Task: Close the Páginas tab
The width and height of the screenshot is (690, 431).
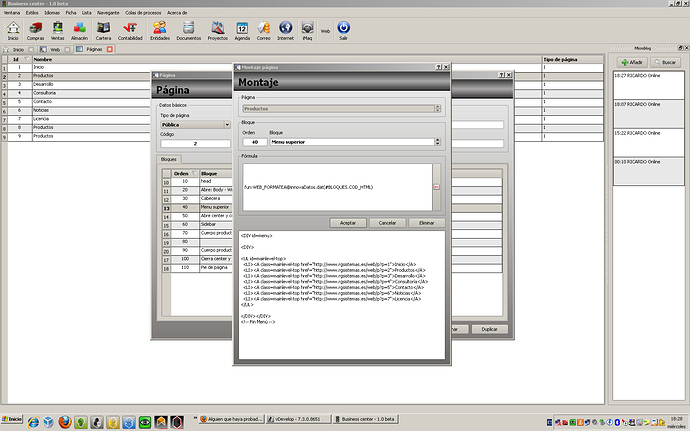Action: click(x=108, y=48)
